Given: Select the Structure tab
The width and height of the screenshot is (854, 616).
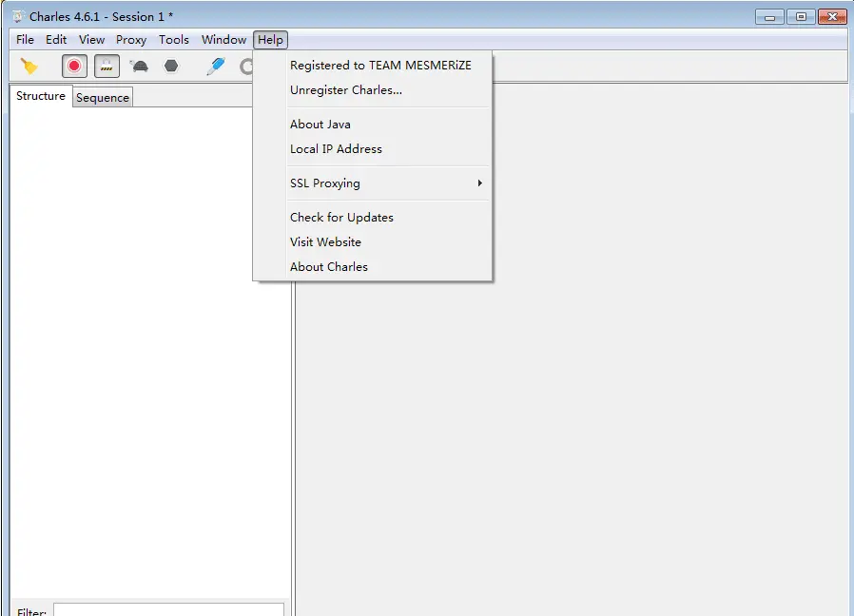Looking at the screenshot, I should [41, 97].
